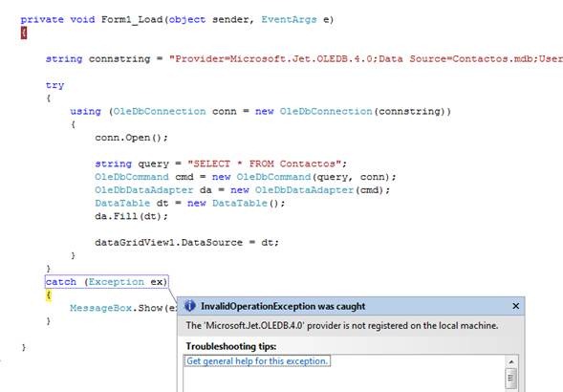Click the 'Troubleshooting tips:' heading
Viewport: 563px width, 392px height.
click(x=231, y=346)
